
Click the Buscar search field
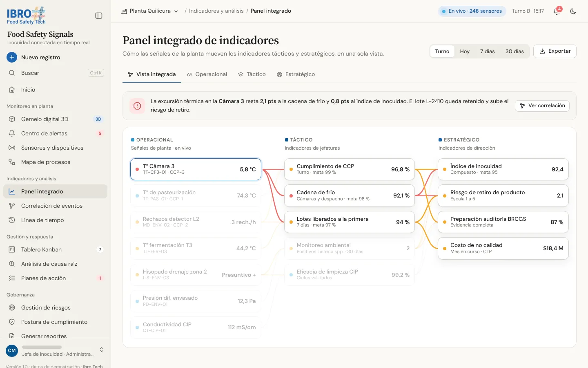(55, 73)
